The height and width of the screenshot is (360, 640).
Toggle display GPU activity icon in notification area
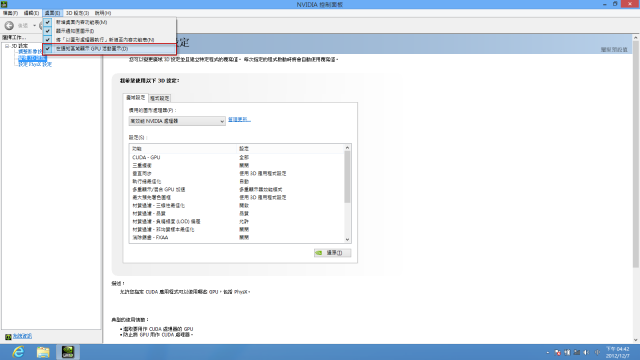point(109,49)
